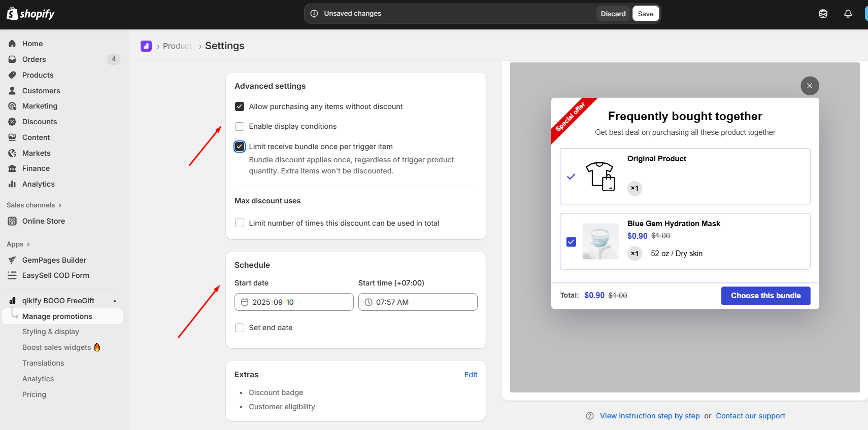Close the bundle preview popup
The width and height of the screenshot is (868, 430).
(810, 86)
